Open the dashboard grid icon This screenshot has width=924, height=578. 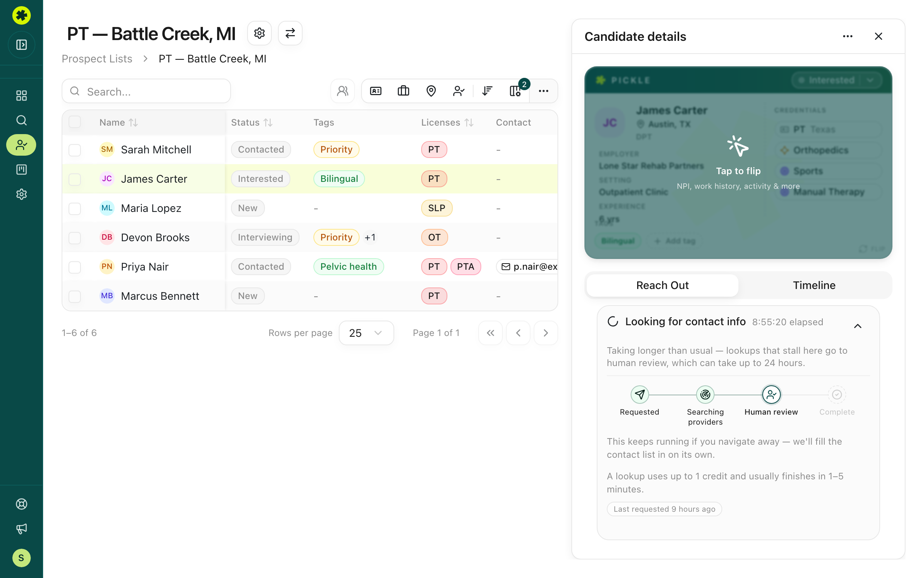coord(22,96)
